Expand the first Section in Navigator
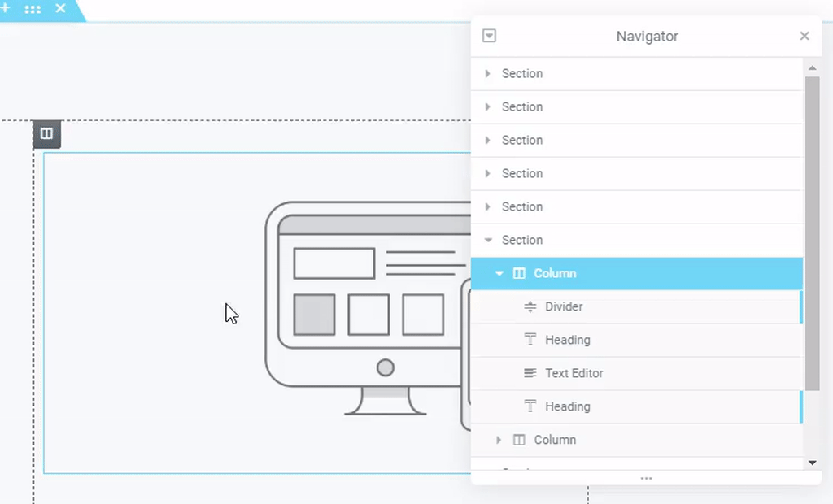The height and width of the screenshot is (504, 833). pos(487,74)
